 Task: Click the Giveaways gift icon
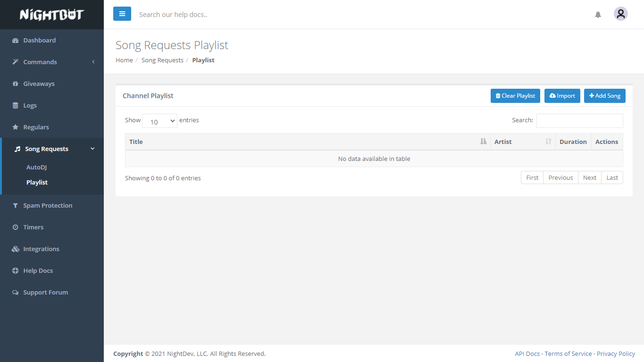point(15,84)
